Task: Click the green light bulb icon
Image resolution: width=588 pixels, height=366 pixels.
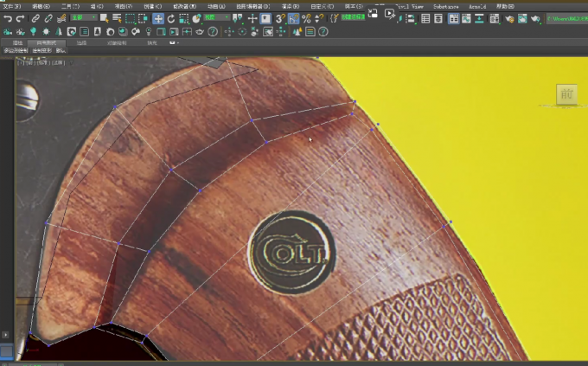Action: click(x=33, y=32)
